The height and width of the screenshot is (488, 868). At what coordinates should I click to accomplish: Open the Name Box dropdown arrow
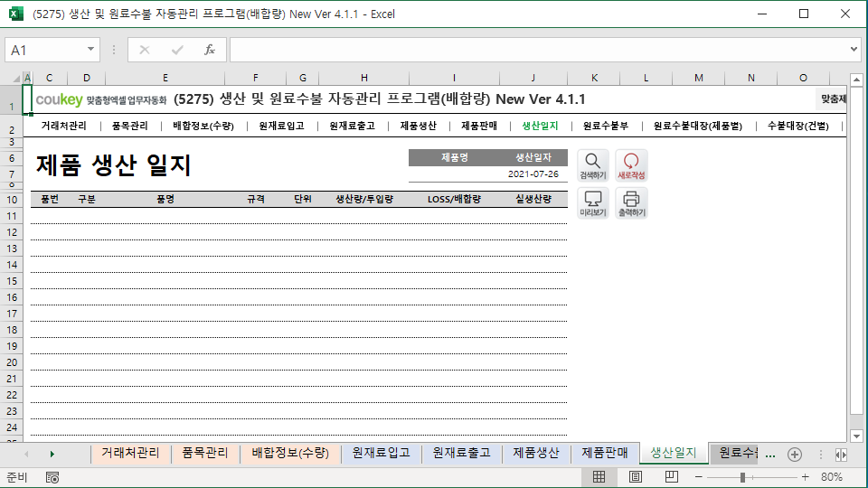click(90, 49)
